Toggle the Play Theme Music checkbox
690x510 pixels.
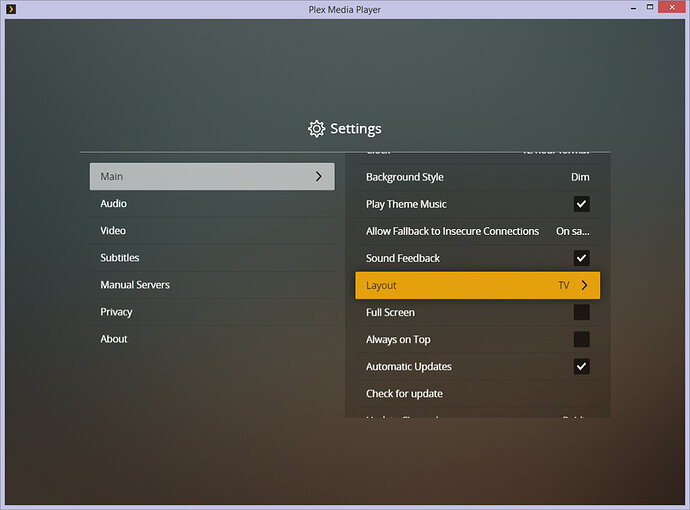coord(581,204)
